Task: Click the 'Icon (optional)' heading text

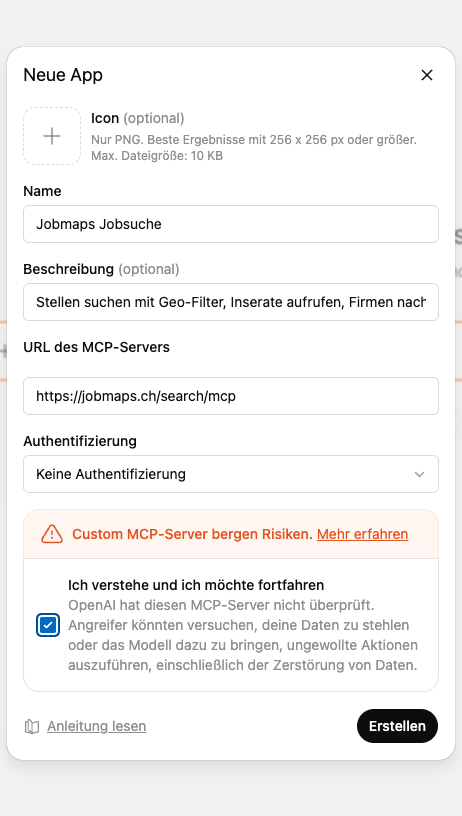Action: pos(138,118)
